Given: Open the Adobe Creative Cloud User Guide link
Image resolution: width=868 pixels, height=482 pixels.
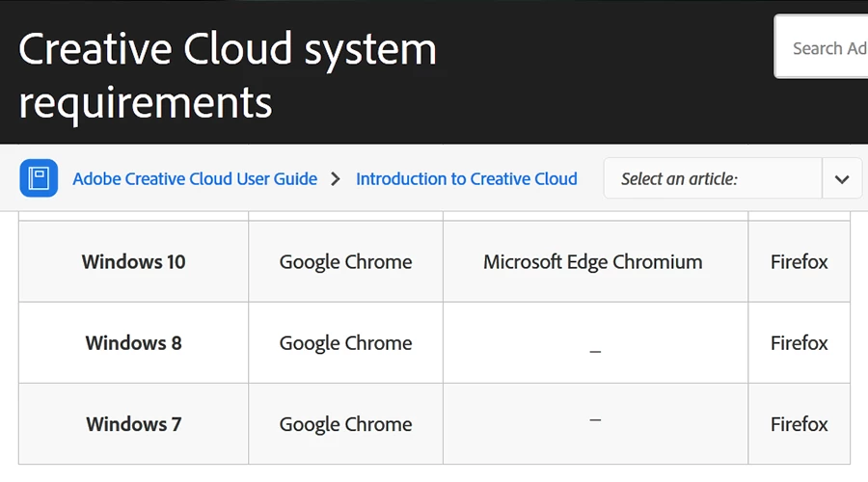Looking at the screenshot, I should pos(195,179).
